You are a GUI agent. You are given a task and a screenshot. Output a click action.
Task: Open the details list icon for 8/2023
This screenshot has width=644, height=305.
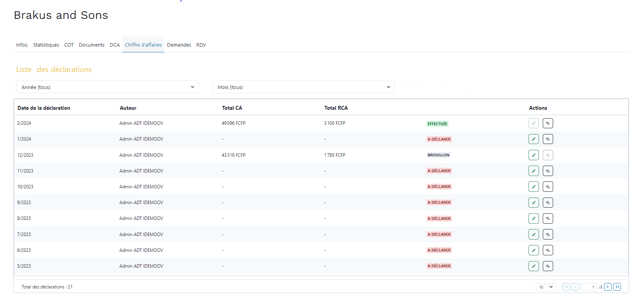click(548, 219)
